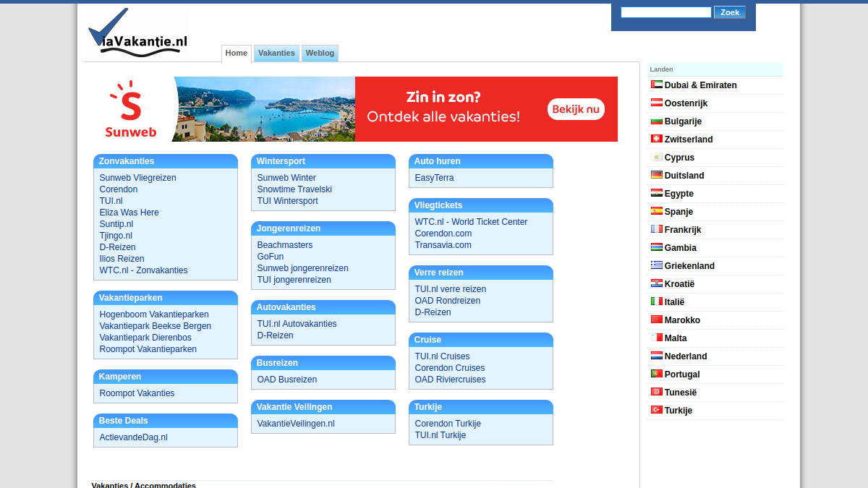
Task: Open the Vakanties tab
Action: (276, 53)
